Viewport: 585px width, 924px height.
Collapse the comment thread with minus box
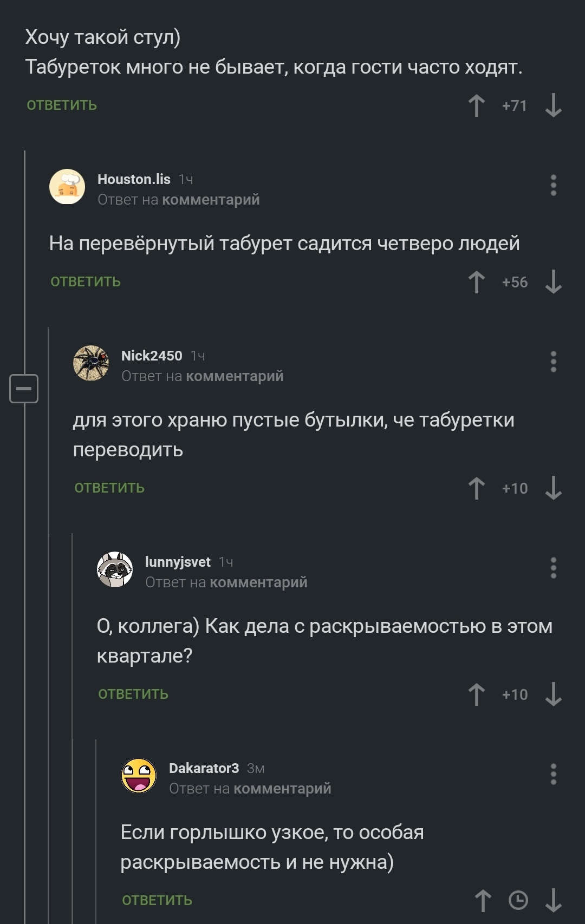pos(24,389)
